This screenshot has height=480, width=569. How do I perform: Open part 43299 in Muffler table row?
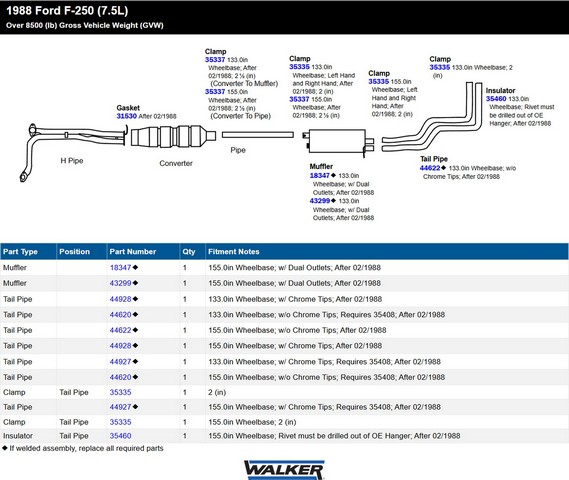point(120,283)
